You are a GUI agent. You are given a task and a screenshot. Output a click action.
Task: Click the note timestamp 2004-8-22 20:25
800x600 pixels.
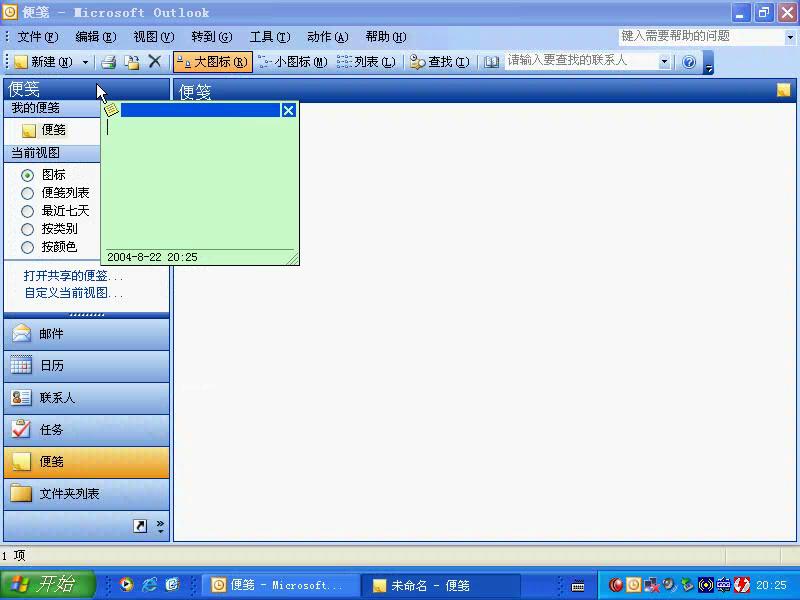pyautogui.click(x=152, y=257)
